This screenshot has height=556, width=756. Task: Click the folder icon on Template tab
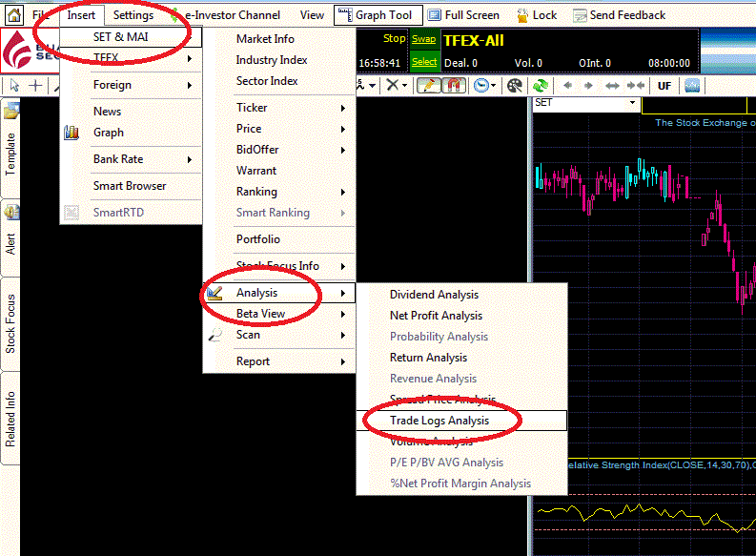pos(10,112)
